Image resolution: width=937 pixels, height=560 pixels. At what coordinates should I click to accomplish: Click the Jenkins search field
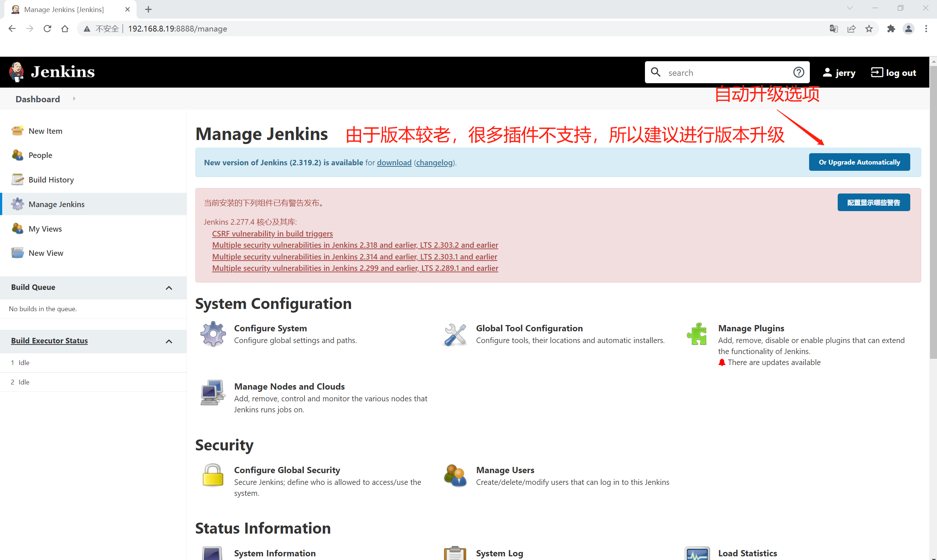pyautogui.click(x=727, y=73)
